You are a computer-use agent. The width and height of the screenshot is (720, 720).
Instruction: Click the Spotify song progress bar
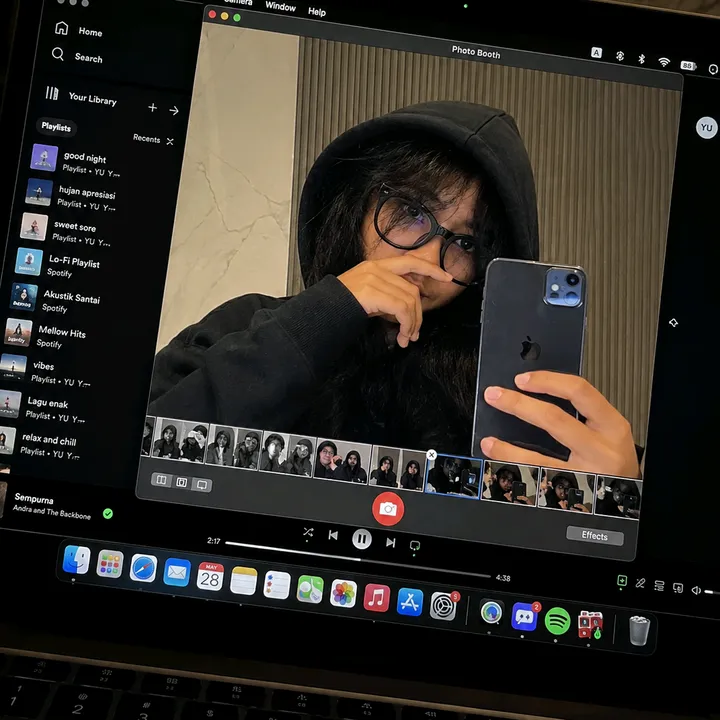[x=358, y=559]
